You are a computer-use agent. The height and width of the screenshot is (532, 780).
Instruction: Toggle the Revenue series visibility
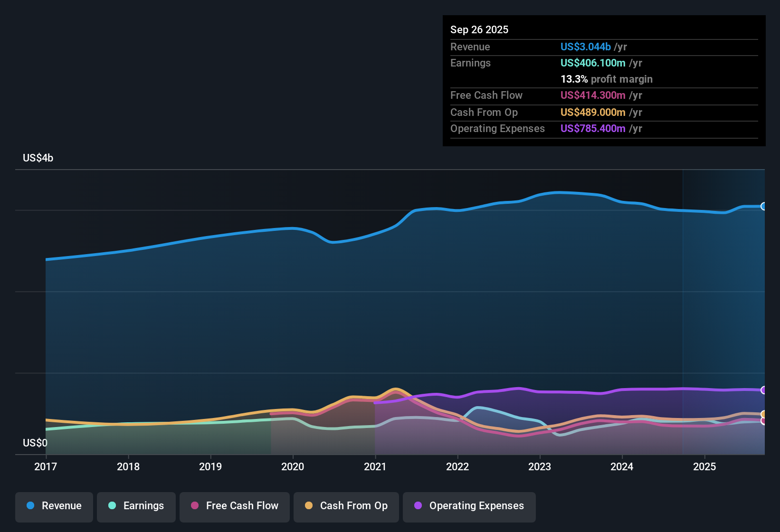(x=54, y=507)
